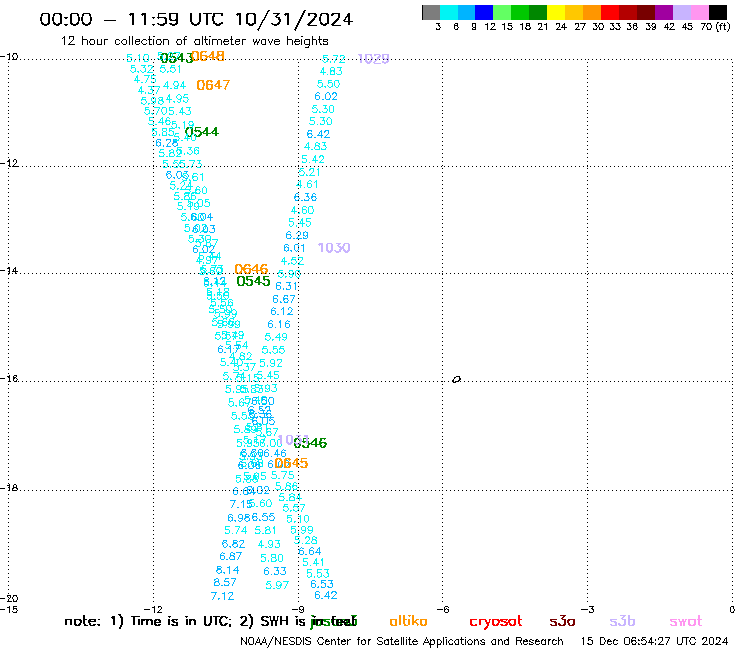Image resolution: width=740 pixels, height=650 pixels.
Task: Click the longitude axis label '-3'
Action: [587, 610]
